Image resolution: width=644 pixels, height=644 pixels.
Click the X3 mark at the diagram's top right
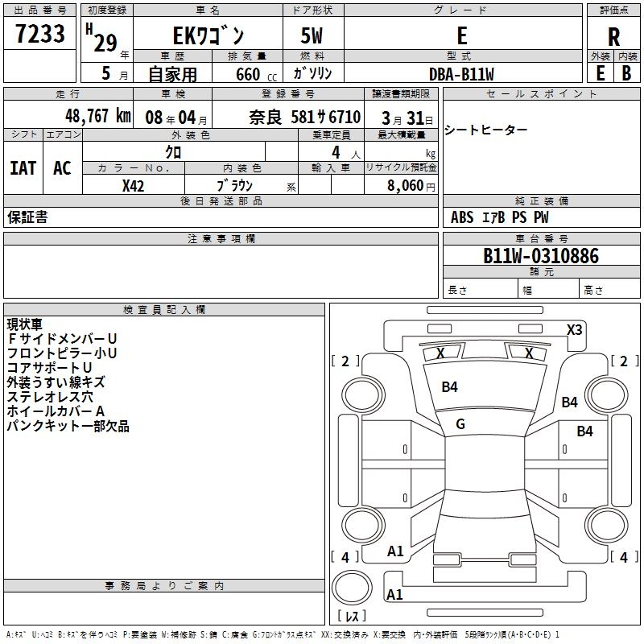[574, 330]
